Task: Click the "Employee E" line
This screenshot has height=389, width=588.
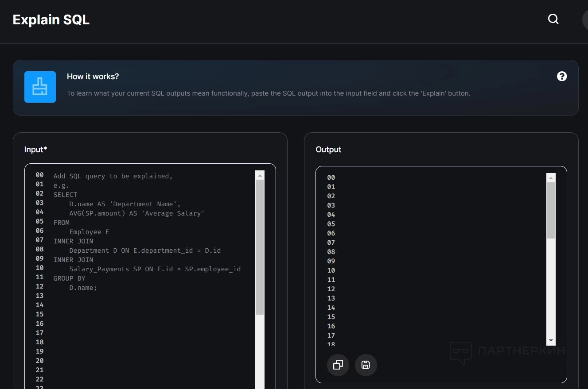Action: point(89,232)
